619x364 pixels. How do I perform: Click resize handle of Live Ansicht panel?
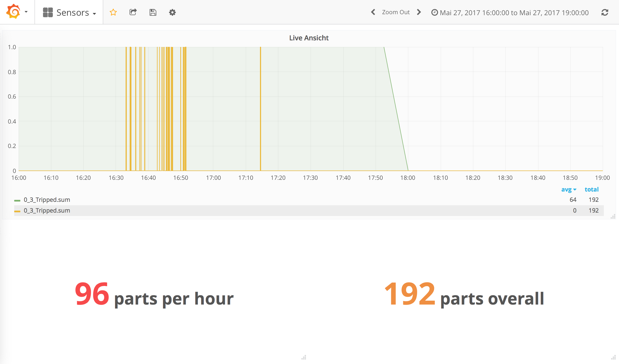click(613, 216)
